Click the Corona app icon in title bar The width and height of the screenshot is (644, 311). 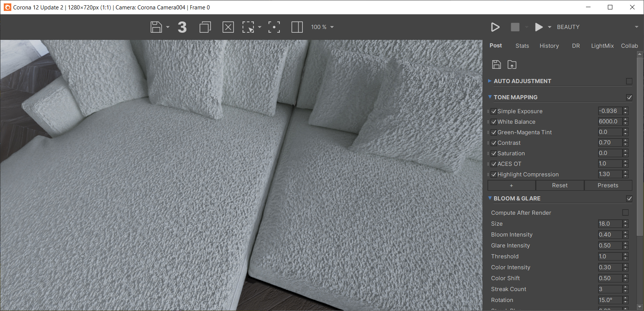click(7, 7)
